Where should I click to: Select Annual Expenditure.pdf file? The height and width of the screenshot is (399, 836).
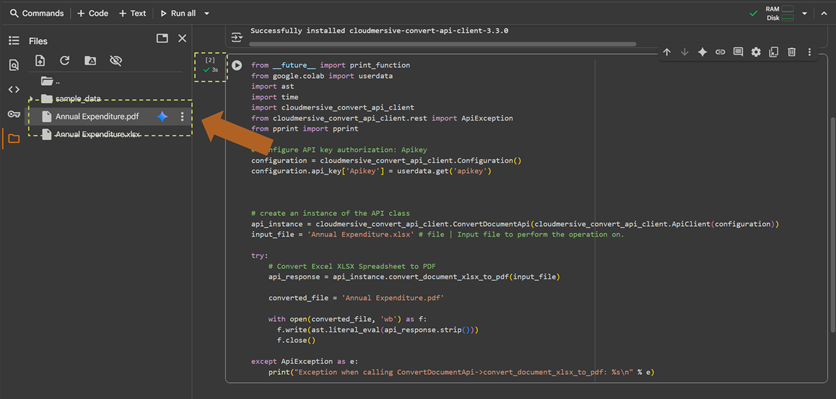click(x=97, y=117)
